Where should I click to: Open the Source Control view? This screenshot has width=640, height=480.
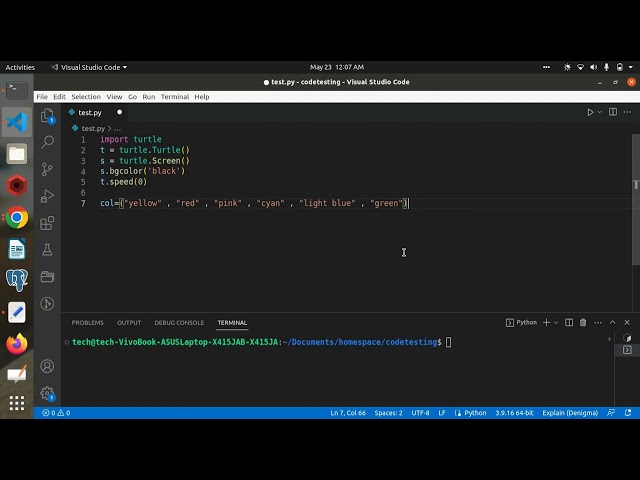click(x=47, y=169)
